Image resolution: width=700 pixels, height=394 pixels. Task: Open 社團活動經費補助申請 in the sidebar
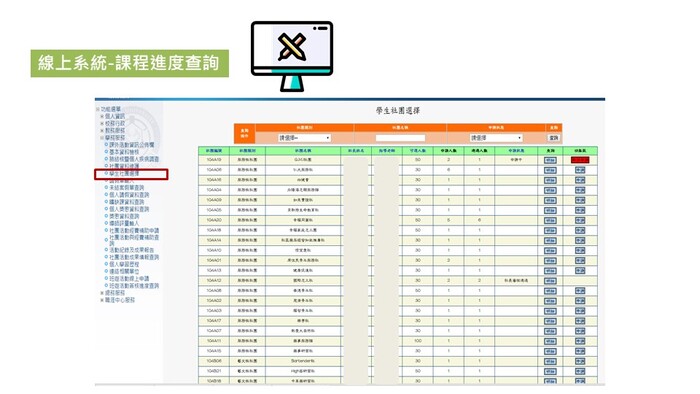[x=134, y=231]
